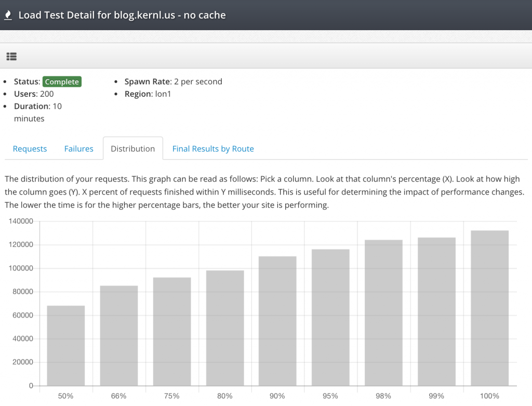
Task: Click the flame logo icon in header
Action: tap(8, 15)
